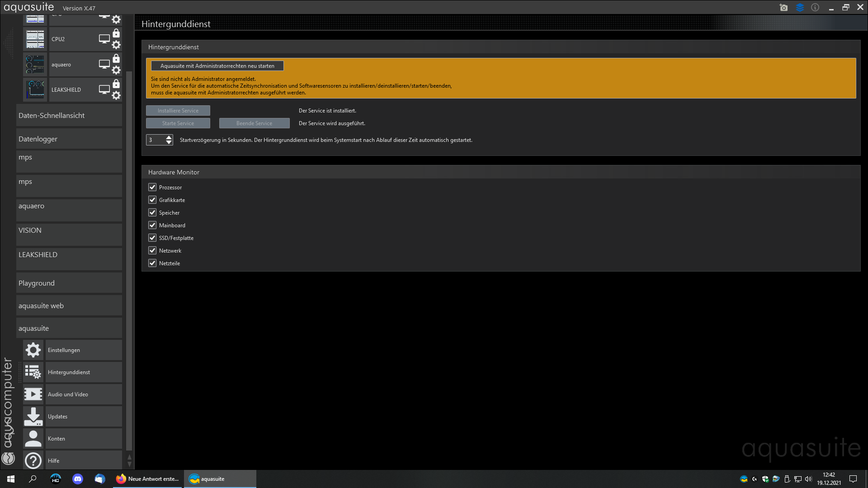Open the Audio und Video icon
Screen dimensions: 868x488
(x=33, y=394)
